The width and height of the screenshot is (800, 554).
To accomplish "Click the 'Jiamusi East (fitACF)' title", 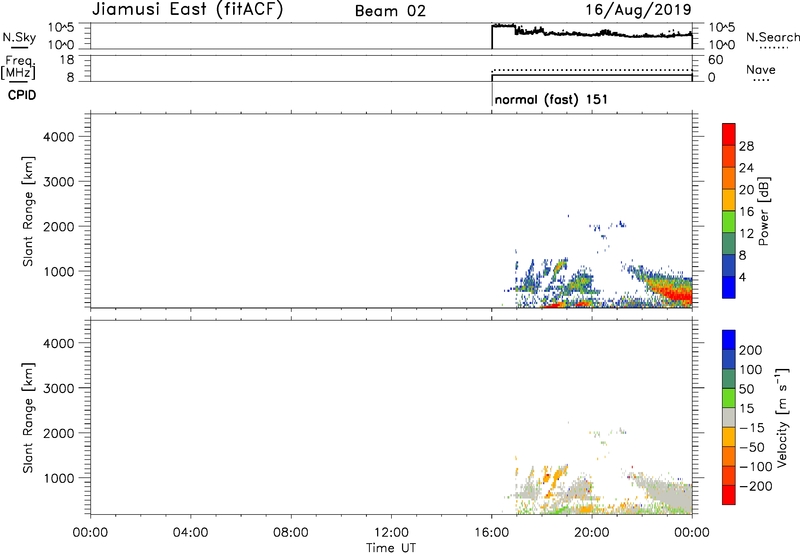I will point(187,10).
